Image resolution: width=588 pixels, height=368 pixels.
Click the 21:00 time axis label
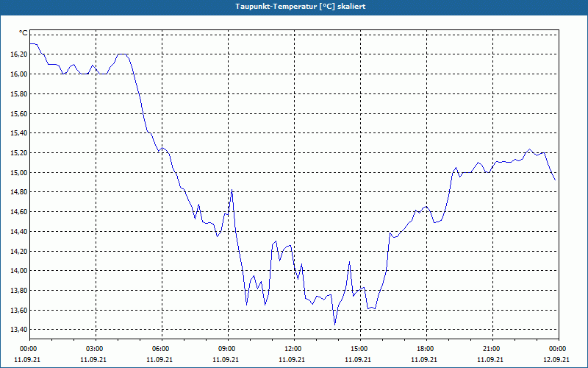492,349
